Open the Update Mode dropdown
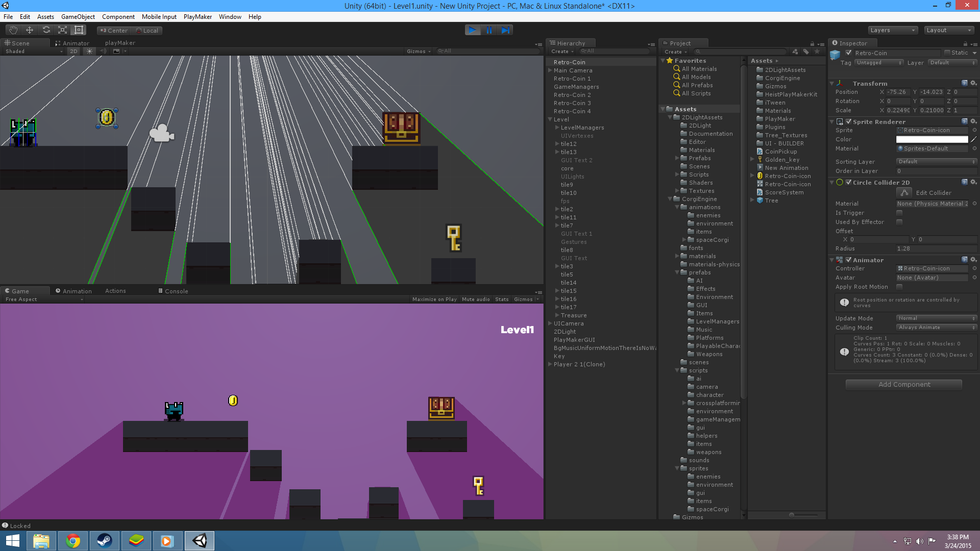 pos(937,318)
